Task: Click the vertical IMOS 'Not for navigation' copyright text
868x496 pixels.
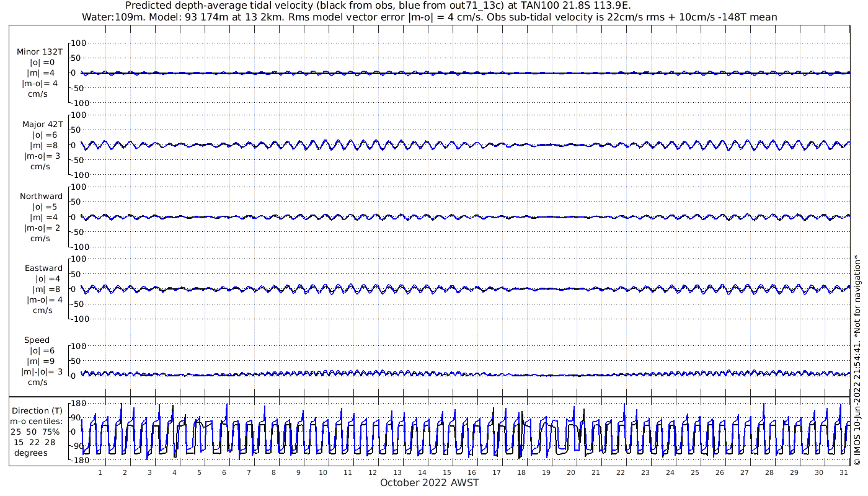Action: 857,360
